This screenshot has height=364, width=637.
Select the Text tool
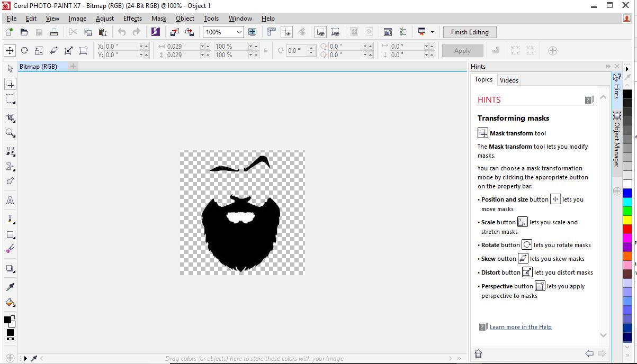[10, 201]
